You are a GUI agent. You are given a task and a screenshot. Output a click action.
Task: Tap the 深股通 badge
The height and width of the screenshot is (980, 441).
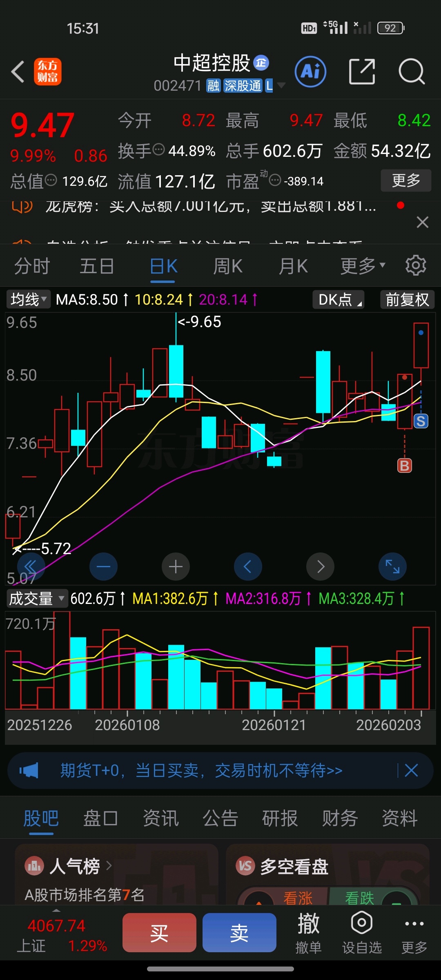coord(243,86)
